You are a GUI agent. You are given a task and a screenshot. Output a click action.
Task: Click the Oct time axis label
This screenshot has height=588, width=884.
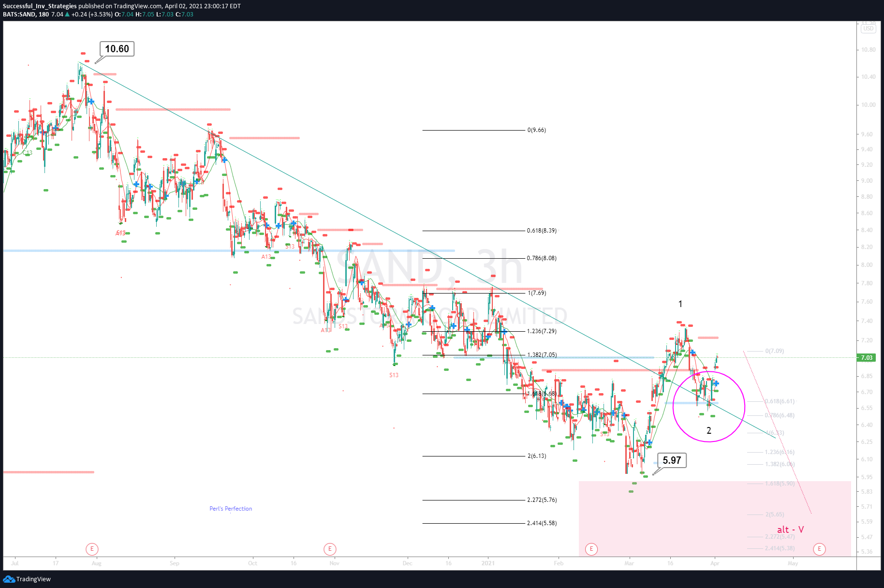point(252,563)
